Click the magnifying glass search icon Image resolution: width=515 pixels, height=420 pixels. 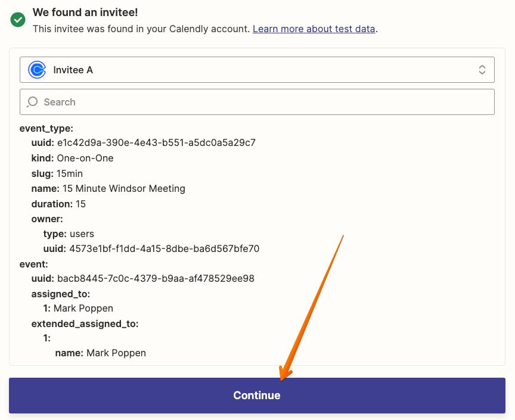(32, 102)
